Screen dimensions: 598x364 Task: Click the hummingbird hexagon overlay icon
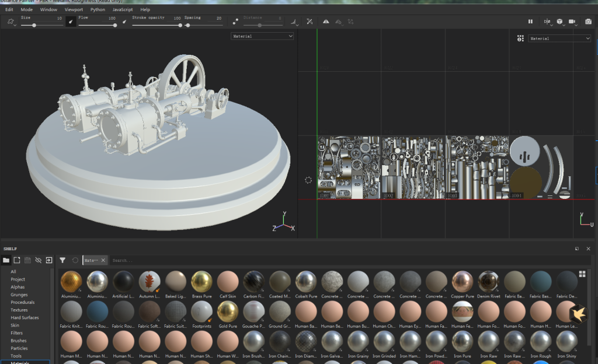(579, 314)
